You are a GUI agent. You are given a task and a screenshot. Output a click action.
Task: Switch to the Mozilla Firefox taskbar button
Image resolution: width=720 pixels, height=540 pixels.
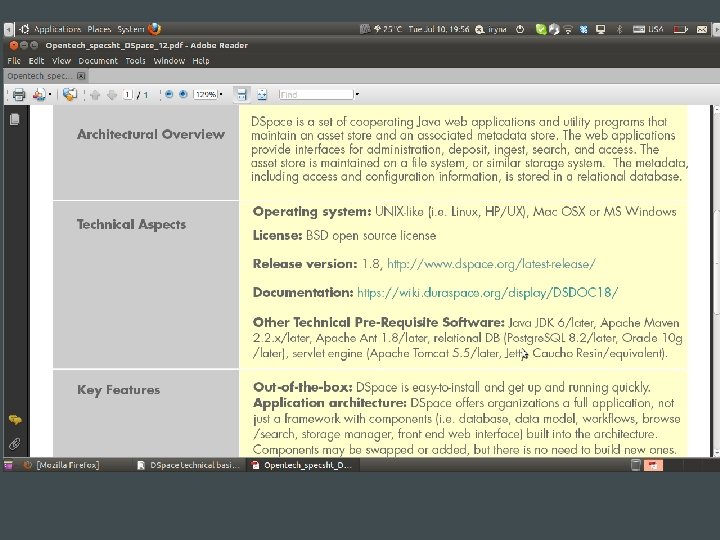click(67, 465)
